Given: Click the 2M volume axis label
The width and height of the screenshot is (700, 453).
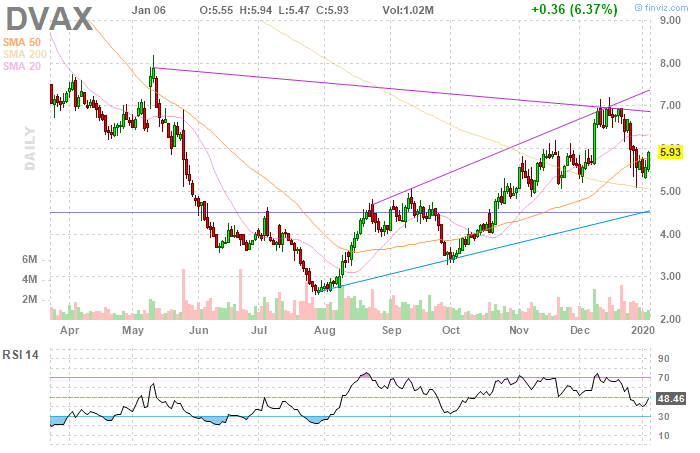Looking at the screenshot, I should coord(29,300).
